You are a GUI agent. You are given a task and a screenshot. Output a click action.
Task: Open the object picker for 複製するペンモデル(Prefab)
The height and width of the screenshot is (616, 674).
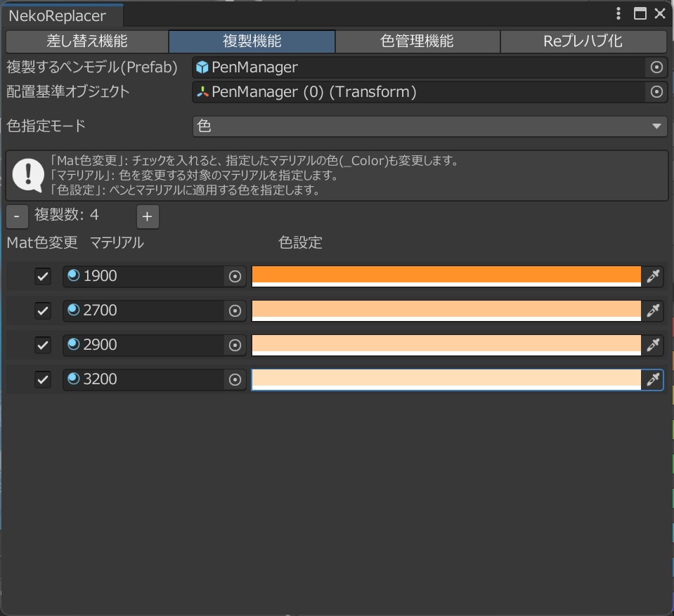pos(656,68)
